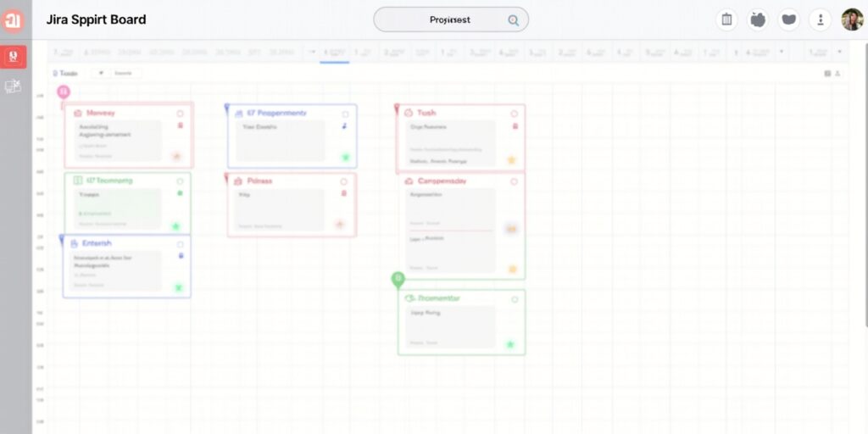Tick the checkbox on the Enterish card
The width and height of the screenshot is (868, 434).
point(180,244)
